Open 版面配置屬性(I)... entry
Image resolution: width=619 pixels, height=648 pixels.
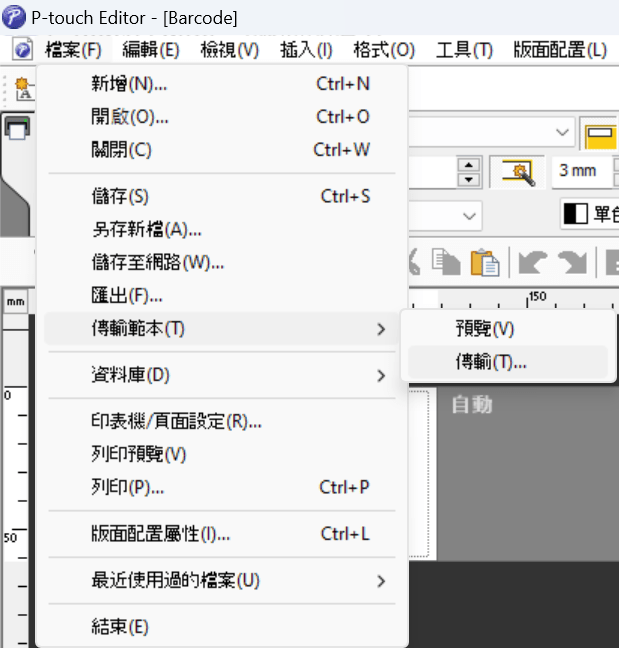221,534
